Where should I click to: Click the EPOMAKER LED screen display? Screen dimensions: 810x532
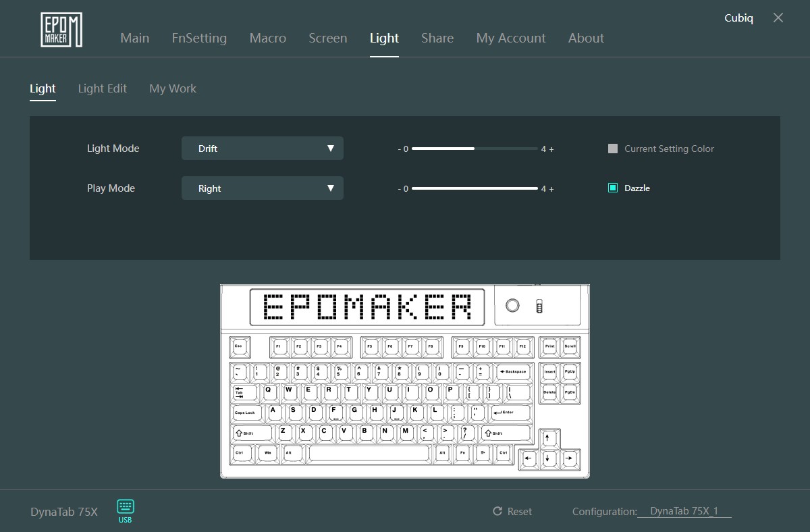point(367,307)
